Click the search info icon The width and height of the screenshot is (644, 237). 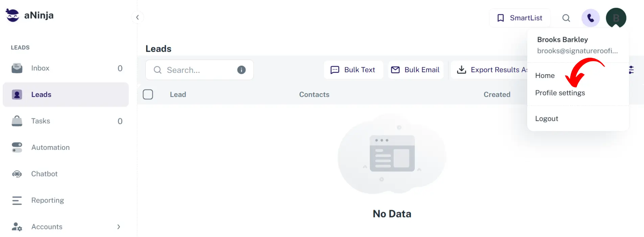pyautogui.click(x=241, y=70)
